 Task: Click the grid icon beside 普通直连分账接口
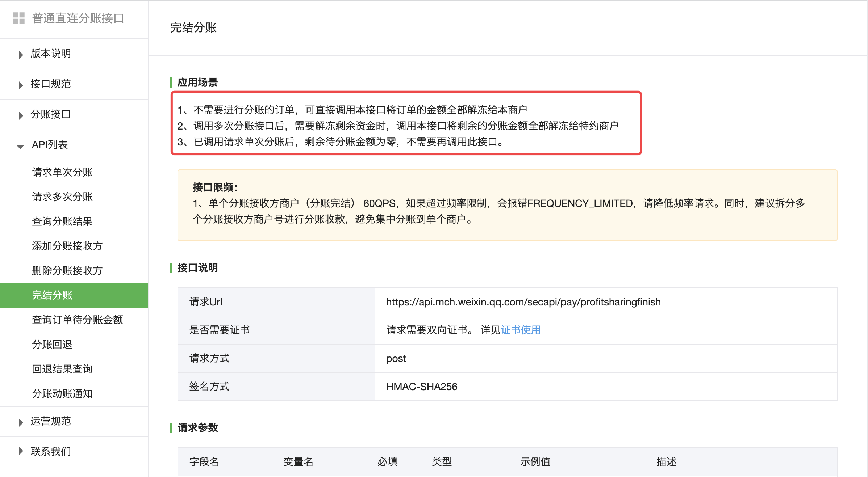tap(19, 18)
